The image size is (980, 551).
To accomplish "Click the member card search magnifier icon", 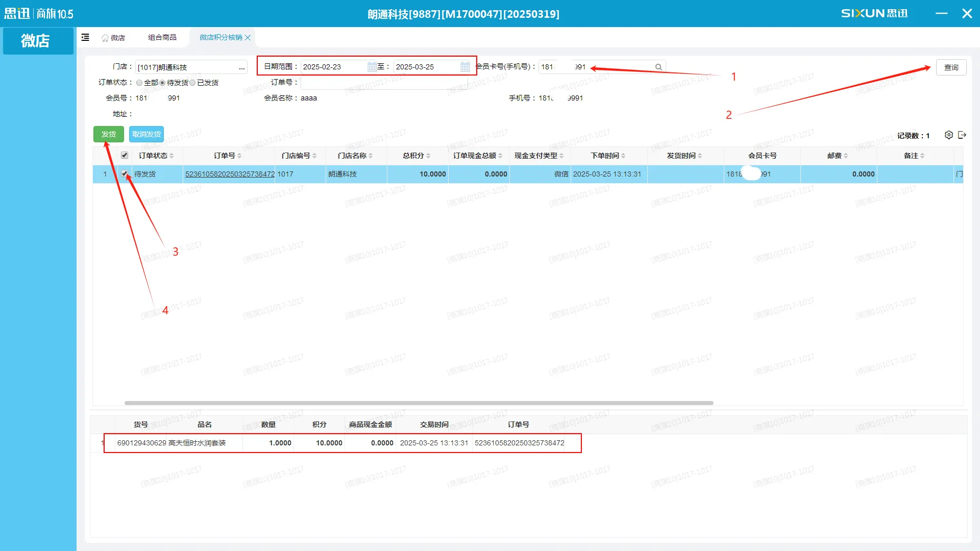I will [658, 67].
